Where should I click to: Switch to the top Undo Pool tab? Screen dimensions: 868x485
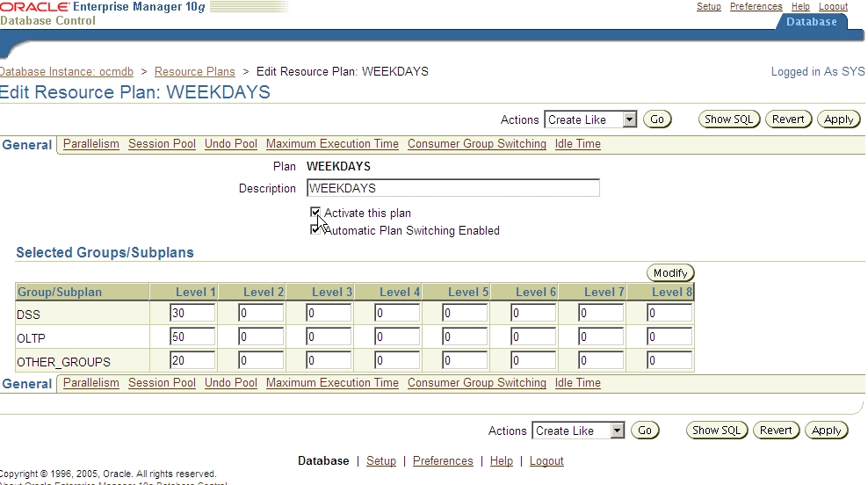click(231, 144)
